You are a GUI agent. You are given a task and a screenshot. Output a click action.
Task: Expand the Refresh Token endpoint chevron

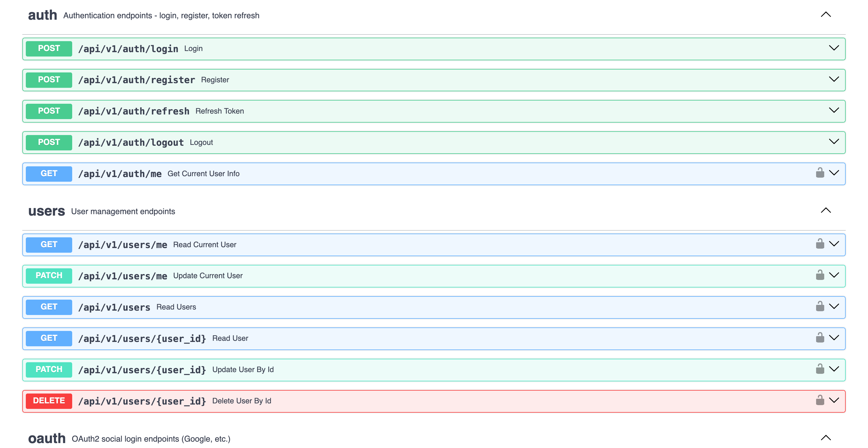tap(835, 110)
